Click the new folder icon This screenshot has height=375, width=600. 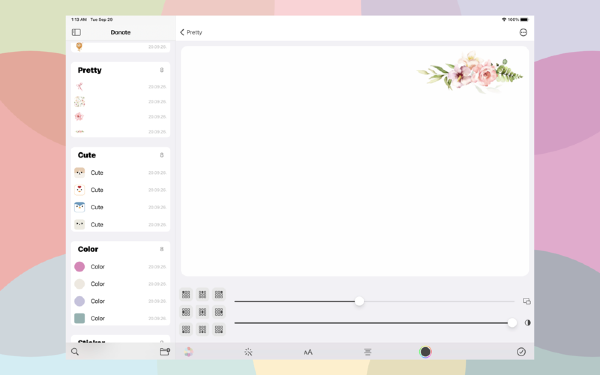pos(165,352)
